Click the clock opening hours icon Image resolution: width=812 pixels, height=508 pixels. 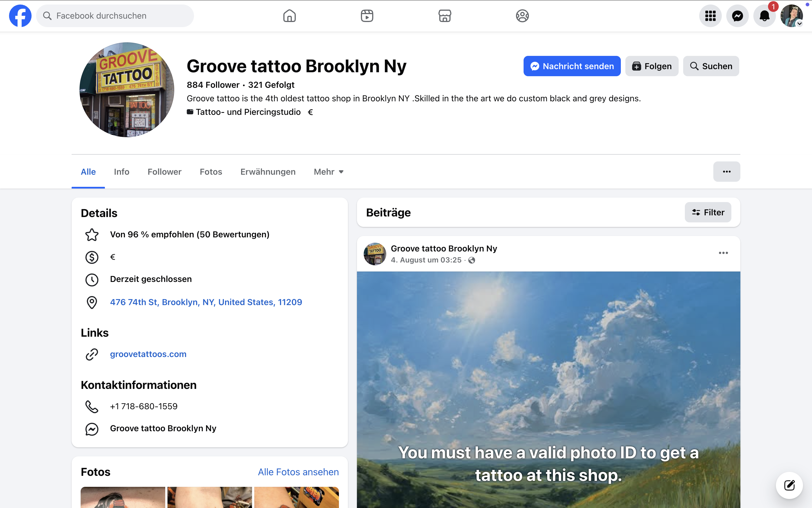click(x=92, y=279)
